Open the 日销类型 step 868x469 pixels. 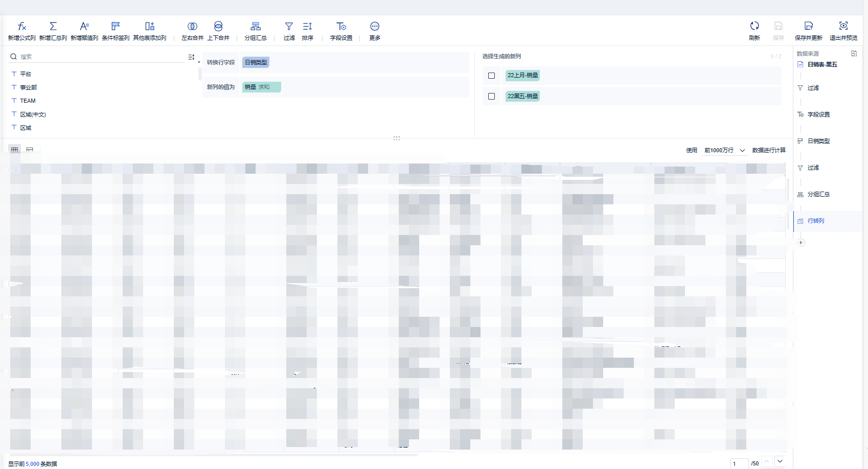click(x=818, y=141)
